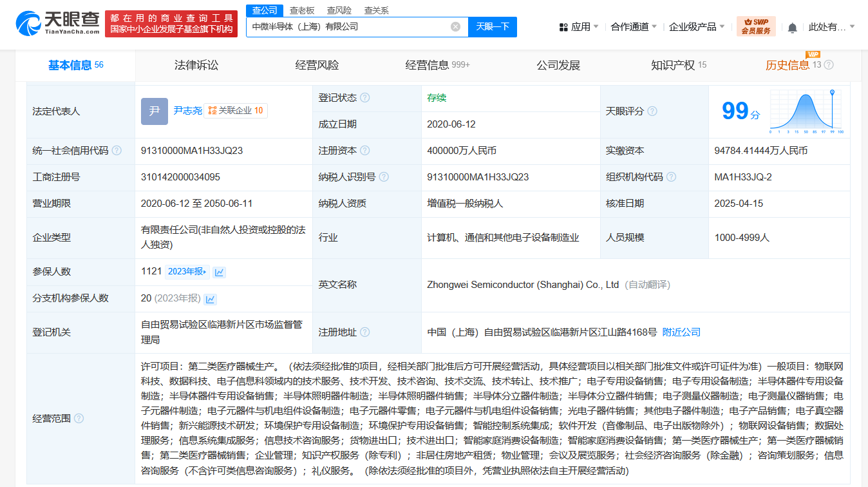The height and width of the screenshot is (487, 868).
Task: Click the 关联企业 relation icon
Action: pos(212,111)
